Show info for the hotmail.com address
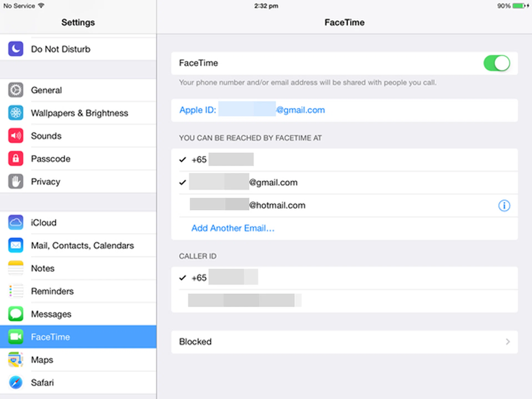 pyautogui.click(x=504, y=206)
